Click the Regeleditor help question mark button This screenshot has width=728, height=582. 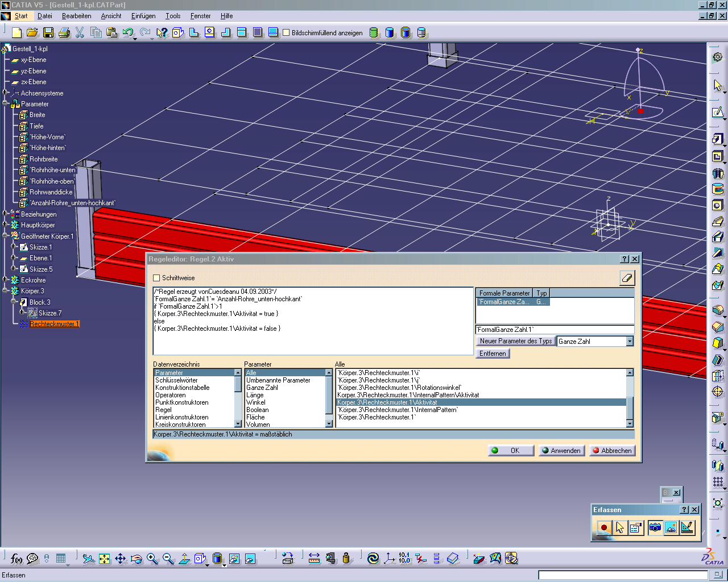tap(624, 259)
